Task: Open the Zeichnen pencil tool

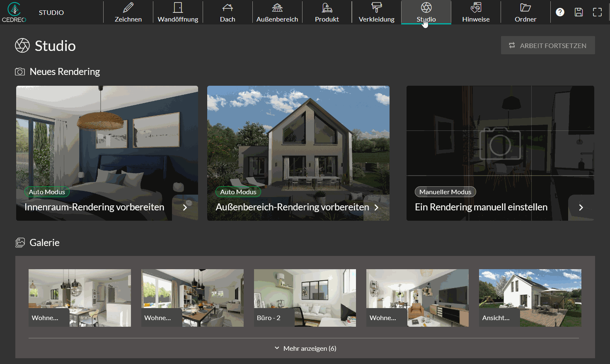Action: point(128,7)
